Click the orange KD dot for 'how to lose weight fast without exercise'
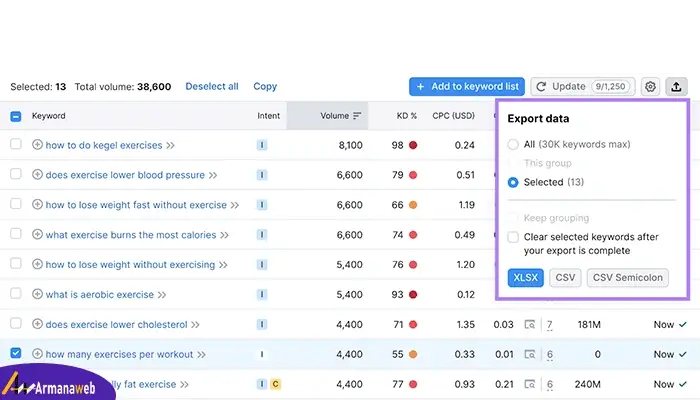This screenshot has width=700, height=400. (x=413, y=205)
